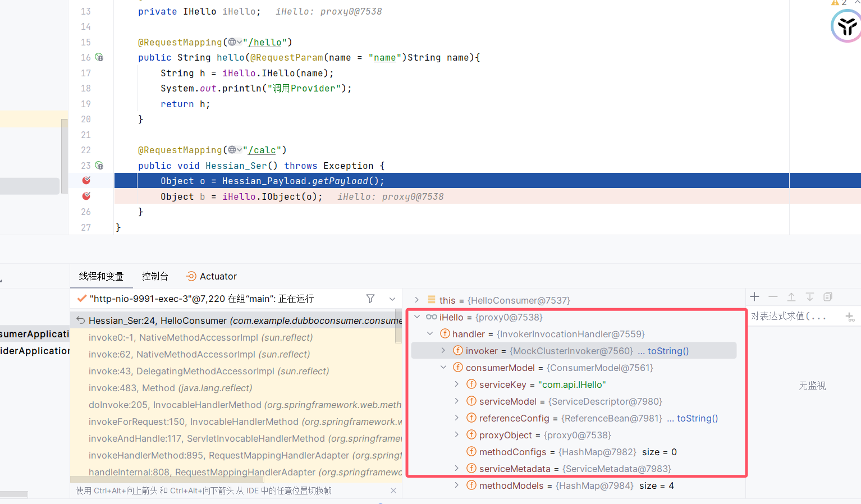
Task: Open the thread selector dropdown arrow
Action: [392, 299]
